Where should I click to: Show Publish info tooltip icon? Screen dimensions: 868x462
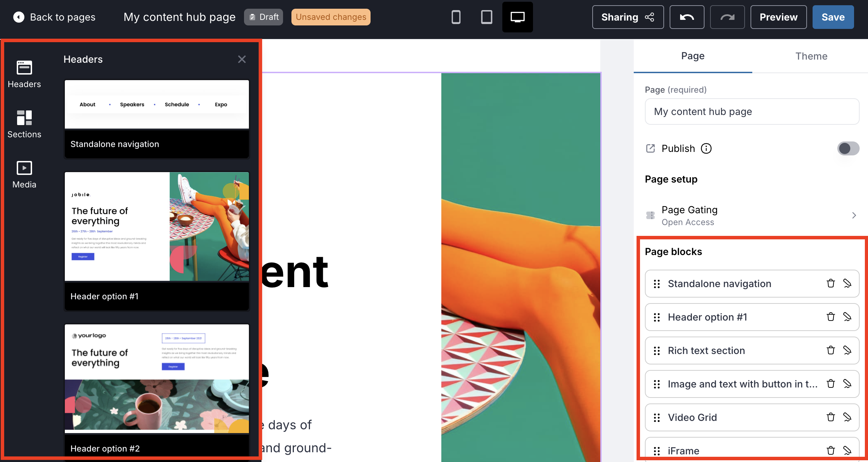706,148
